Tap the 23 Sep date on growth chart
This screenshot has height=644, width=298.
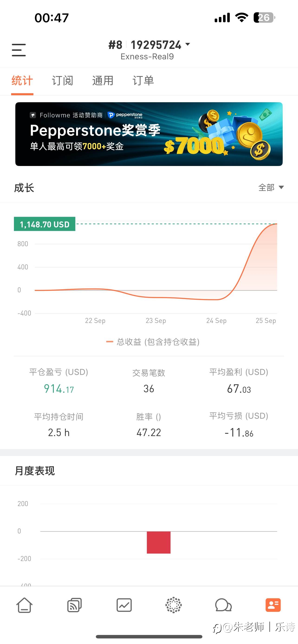[x=156, y=321]
